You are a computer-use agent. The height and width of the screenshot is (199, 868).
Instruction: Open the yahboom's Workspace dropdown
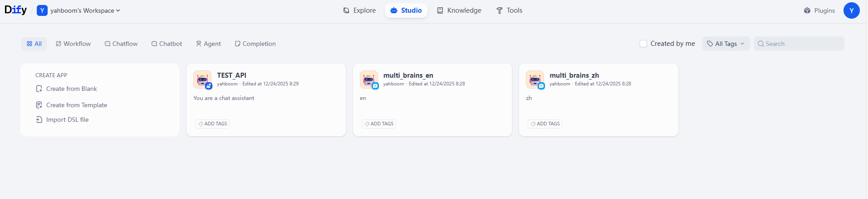[85, 10]
